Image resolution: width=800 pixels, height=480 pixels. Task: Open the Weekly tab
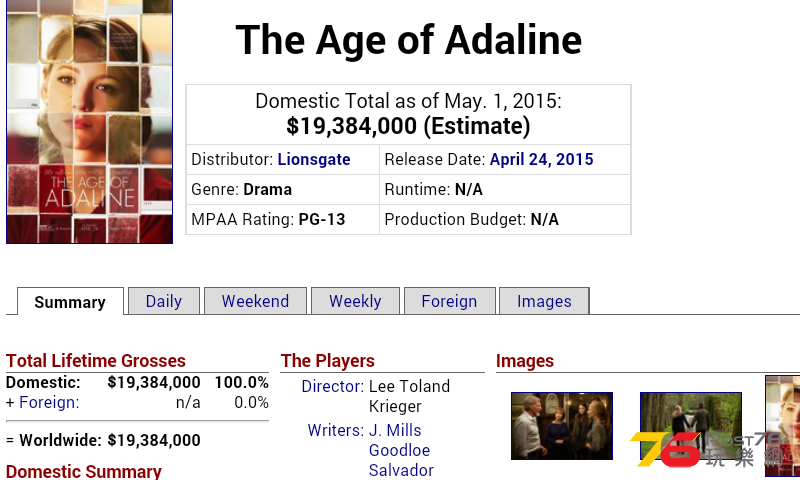click(x=355, y=301)
